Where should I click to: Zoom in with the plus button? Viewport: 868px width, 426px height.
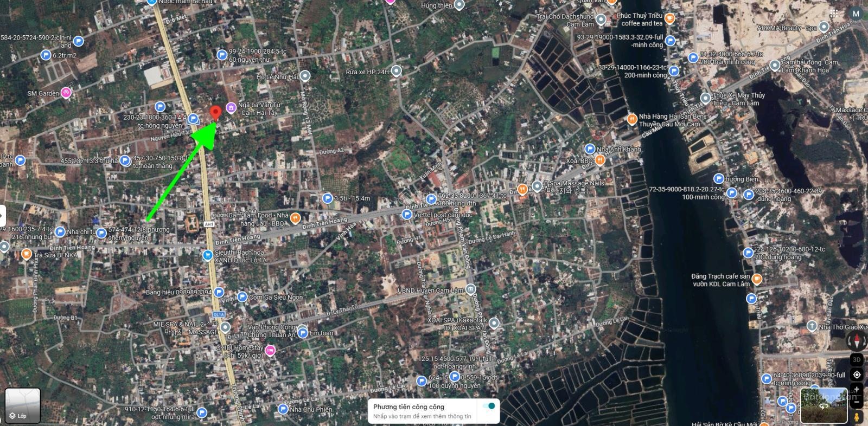click(857, 389)
